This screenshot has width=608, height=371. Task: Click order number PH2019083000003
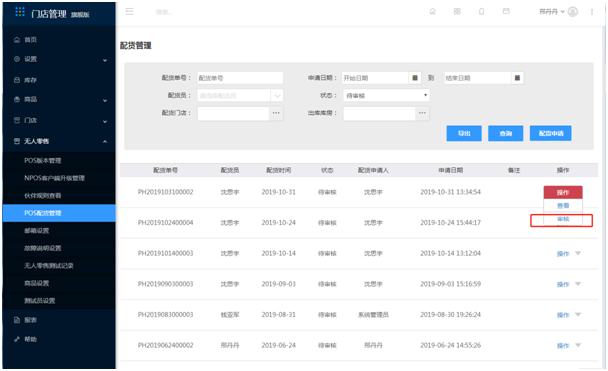(x=166, y=314)
